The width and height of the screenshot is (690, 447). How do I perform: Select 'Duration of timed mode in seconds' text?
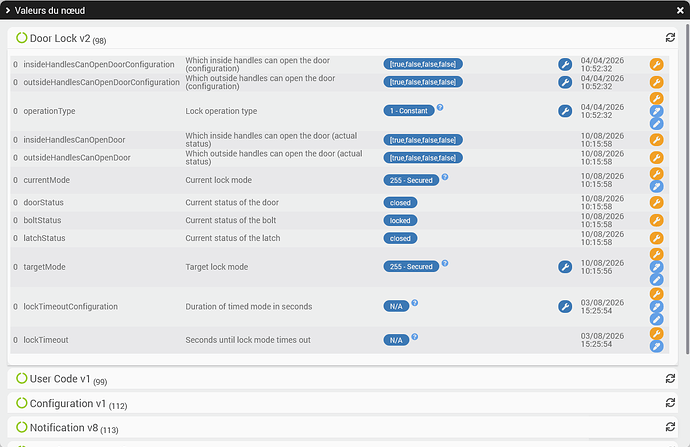(249, 306)
